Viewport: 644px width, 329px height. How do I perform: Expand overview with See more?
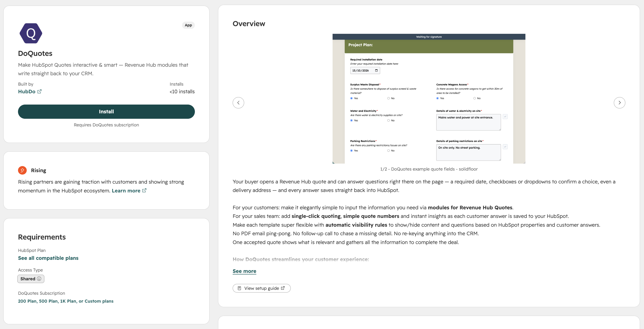click(x=244, y=271)
